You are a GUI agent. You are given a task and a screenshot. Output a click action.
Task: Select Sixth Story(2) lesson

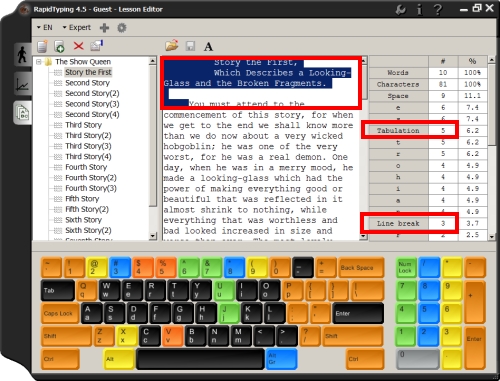pos(88,230)
